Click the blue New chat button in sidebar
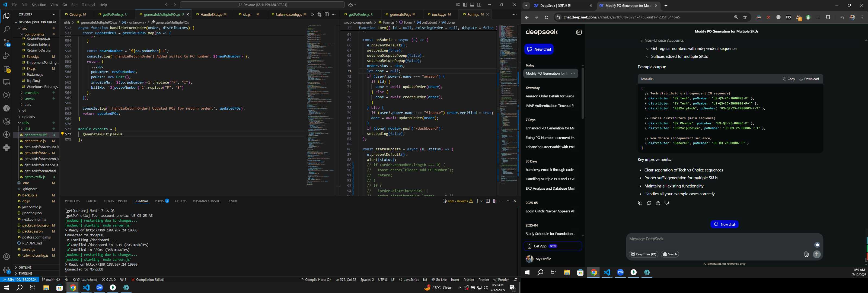 539,49
